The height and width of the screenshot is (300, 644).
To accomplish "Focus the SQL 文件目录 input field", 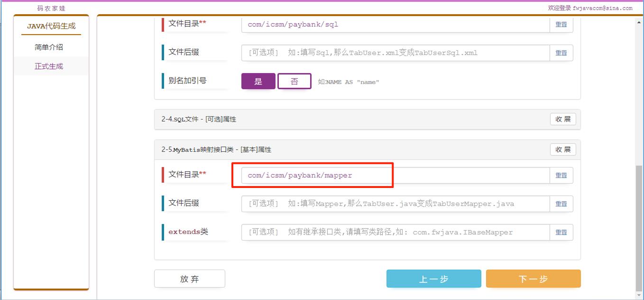I will point(395,24).
